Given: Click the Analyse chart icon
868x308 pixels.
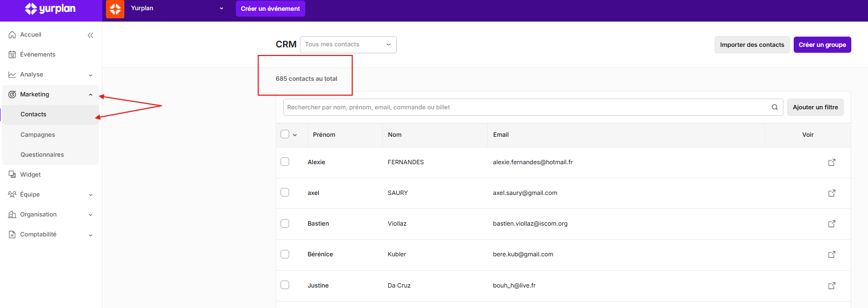Looking at the screenshot, I should pos(12,74).
